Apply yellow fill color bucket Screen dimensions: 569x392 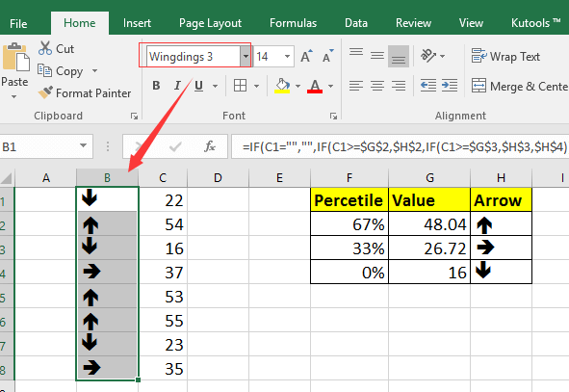click(x=282, y=86)
